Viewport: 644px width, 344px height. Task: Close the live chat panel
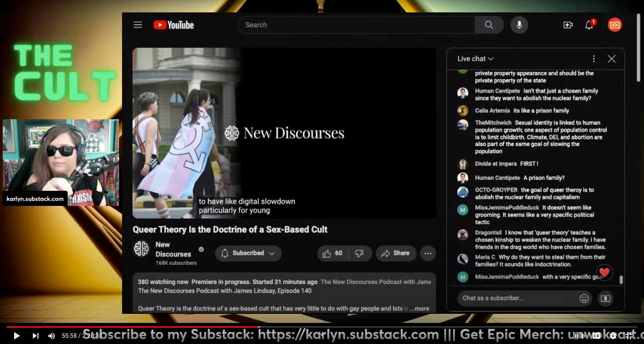coord(611,59)
